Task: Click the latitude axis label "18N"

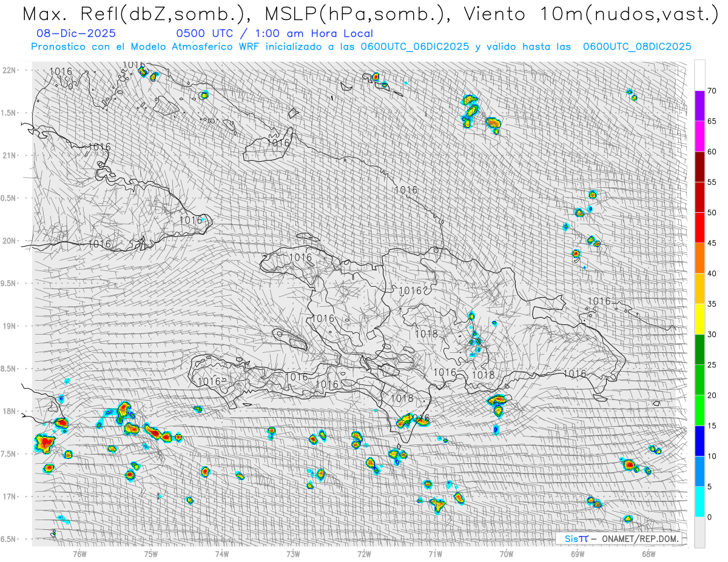Action: tap(10, 411)
